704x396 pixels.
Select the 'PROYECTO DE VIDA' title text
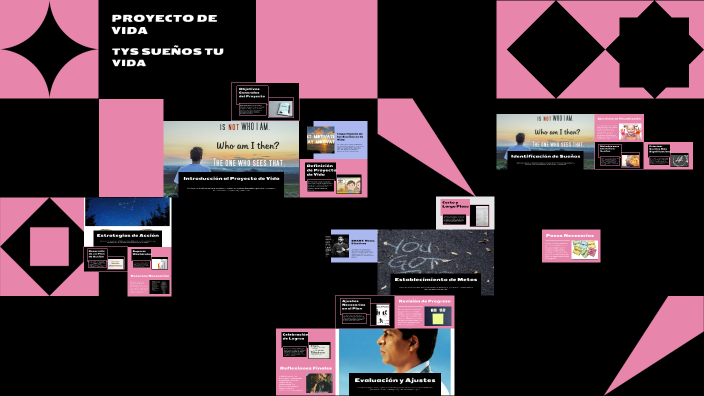click(x=164, y=24)
